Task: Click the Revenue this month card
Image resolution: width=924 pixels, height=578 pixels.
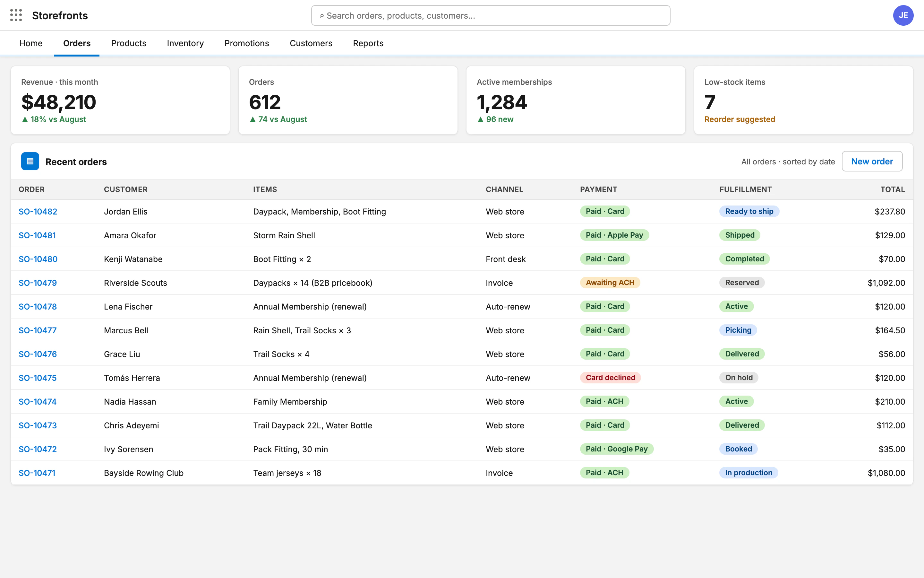Action: click(x=120, y=100)
